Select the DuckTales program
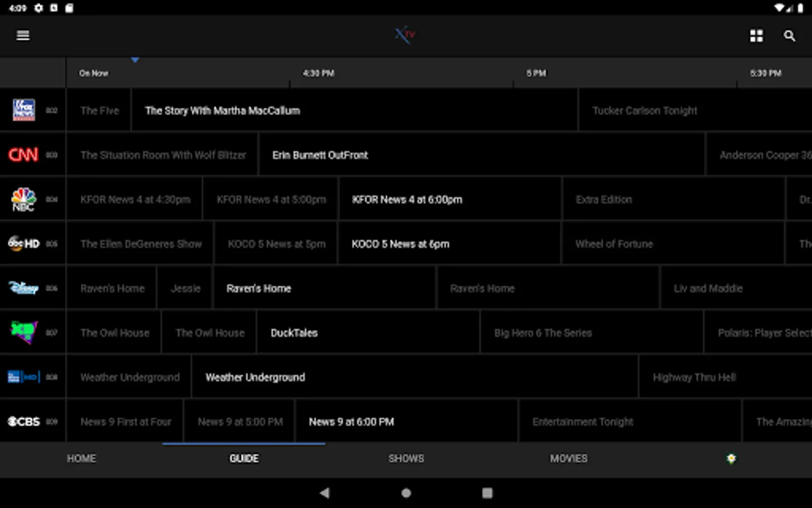 [x=368, y=332]
